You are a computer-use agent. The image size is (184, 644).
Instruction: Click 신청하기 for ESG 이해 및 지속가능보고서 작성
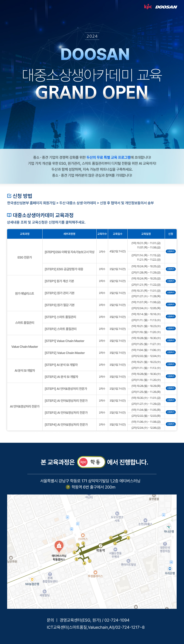[x=171, y=251]
